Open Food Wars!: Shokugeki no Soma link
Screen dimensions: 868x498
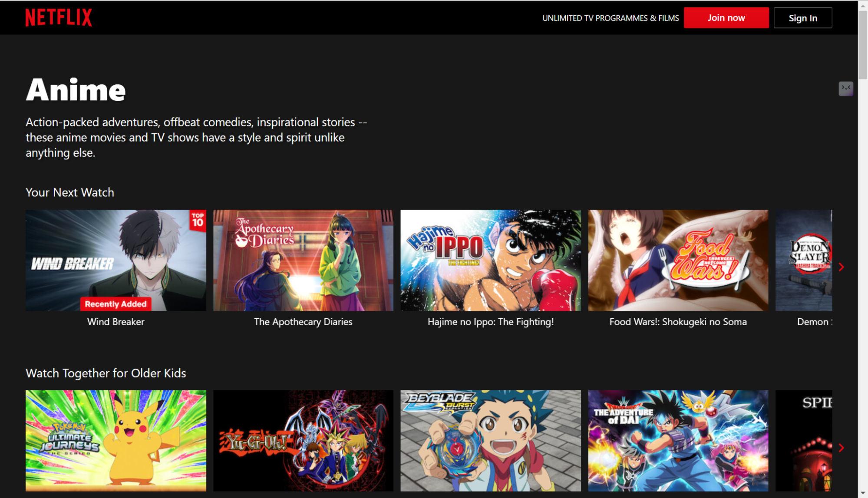[678, 322]
